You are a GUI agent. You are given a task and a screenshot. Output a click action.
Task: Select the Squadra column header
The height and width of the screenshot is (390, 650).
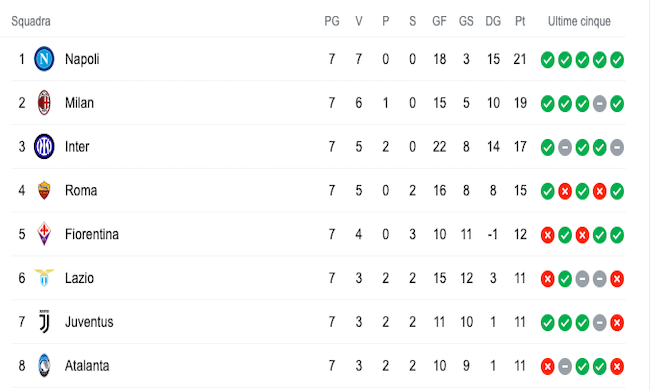(x=31, y=21)
